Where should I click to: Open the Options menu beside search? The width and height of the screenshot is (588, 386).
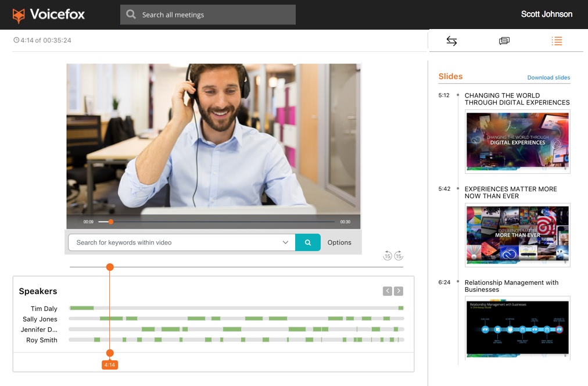[339, 242]
